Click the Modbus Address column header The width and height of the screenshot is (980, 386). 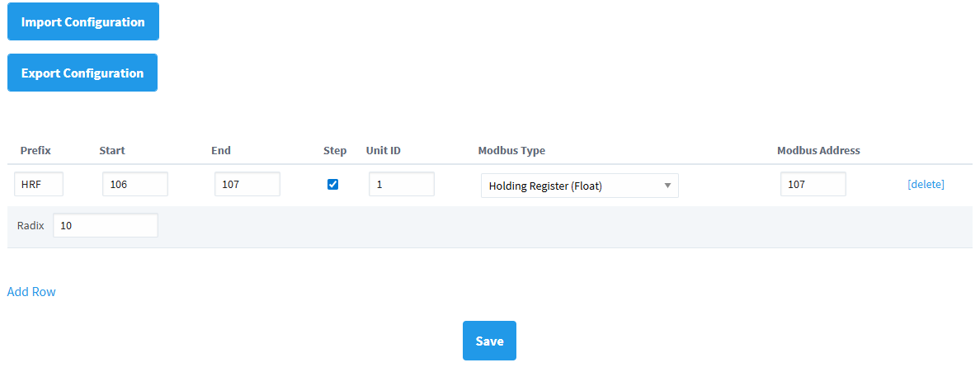coord(818,150)
